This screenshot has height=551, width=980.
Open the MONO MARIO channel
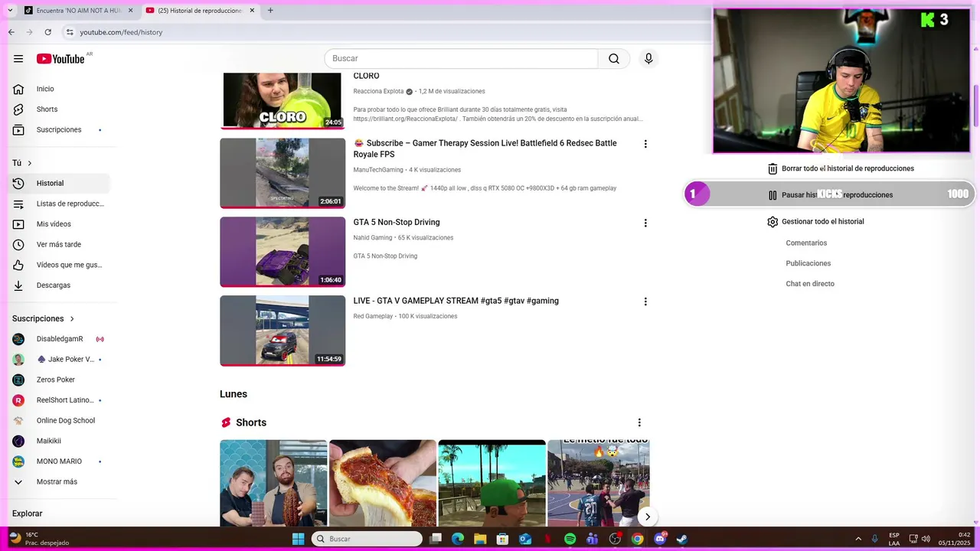[x=60, y=461]
